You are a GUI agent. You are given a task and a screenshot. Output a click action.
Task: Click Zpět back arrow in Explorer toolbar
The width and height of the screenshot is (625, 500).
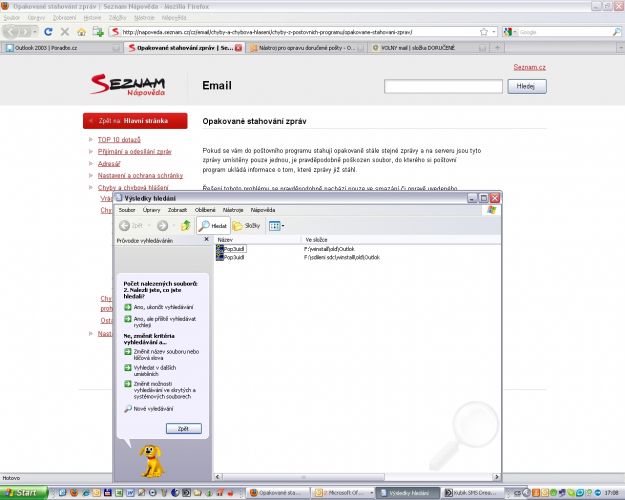click(x=131, y=226)
